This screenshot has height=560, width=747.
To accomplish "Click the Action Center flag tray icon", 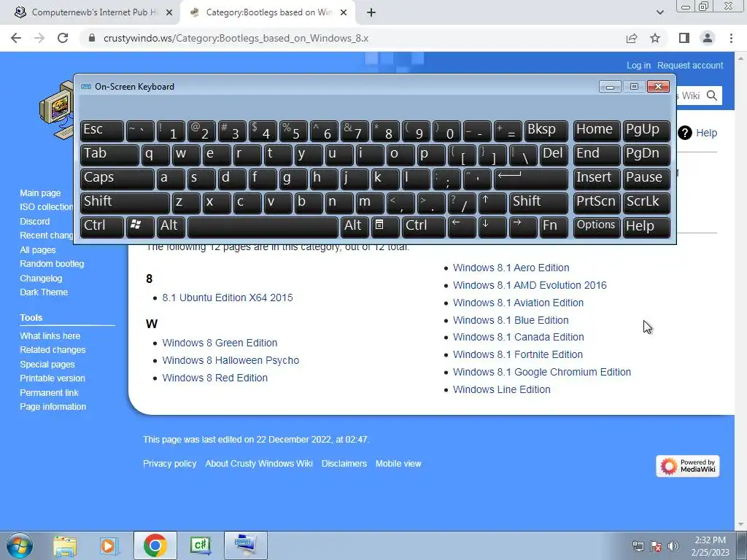I will pyautogui.click(x=656, y=546).
